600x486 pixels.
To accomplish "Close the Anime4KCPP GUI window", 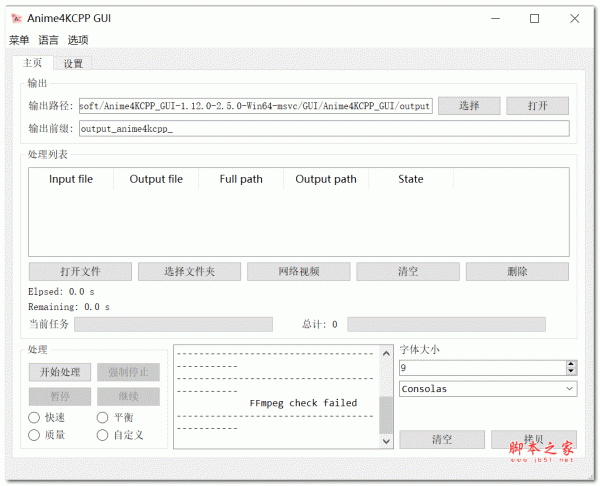I will (574, 18).
